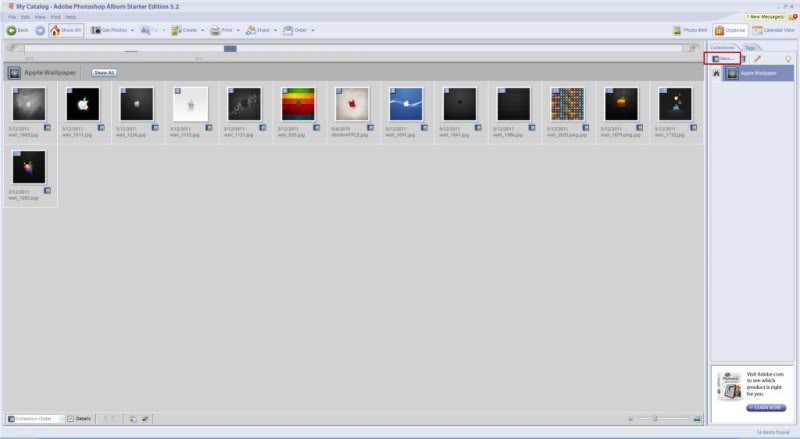Select beige thumbnail with red apple
The image size is (800, 439).
(352, 104)
